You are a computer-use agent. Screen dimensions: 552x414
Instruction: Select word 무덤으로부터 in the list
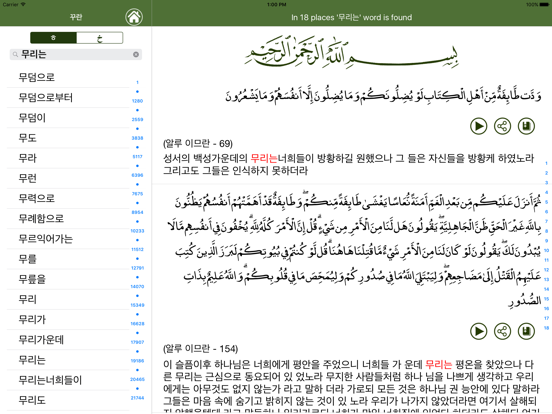point(68,98)
